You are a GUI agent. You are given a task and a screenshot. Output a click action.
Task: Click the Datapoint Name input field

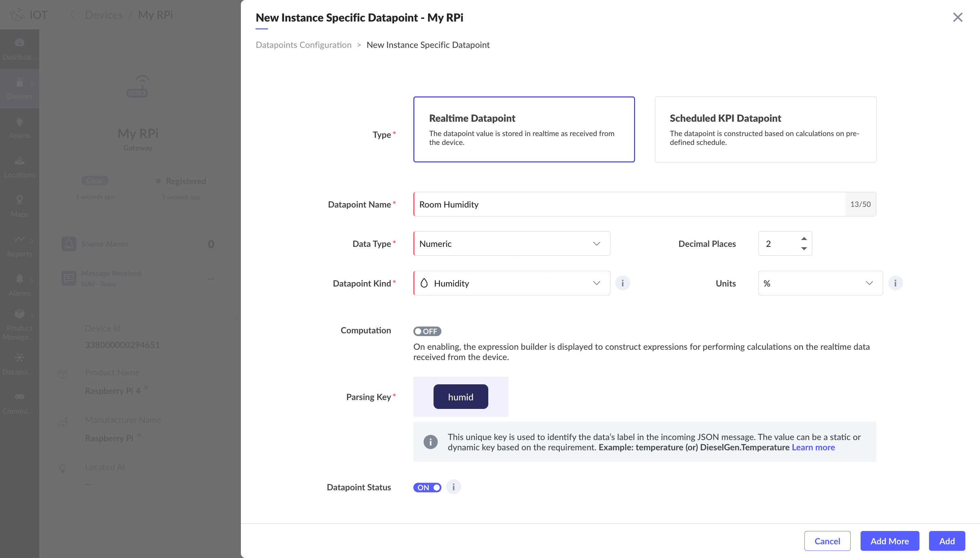(629, 204)
